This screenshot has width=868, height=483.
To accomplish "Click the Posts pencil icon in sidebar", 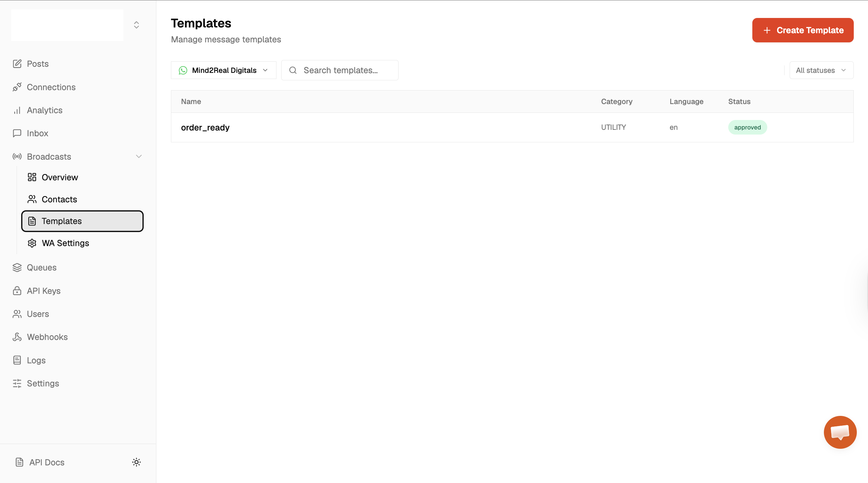I will [17, 64].
